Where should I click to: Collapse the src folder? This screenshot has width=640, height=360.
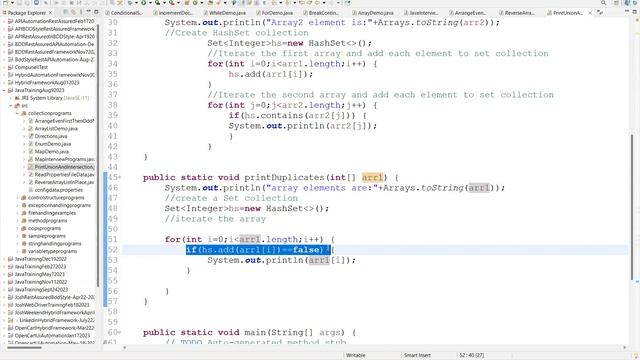(x=11, y=106)
